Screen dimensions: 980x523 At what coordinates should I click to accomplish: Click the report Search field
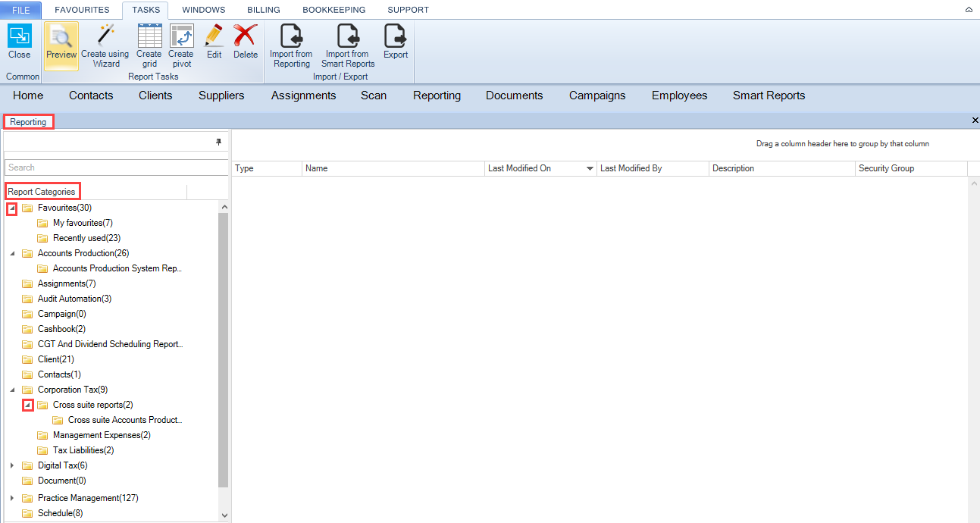point(116,168)
